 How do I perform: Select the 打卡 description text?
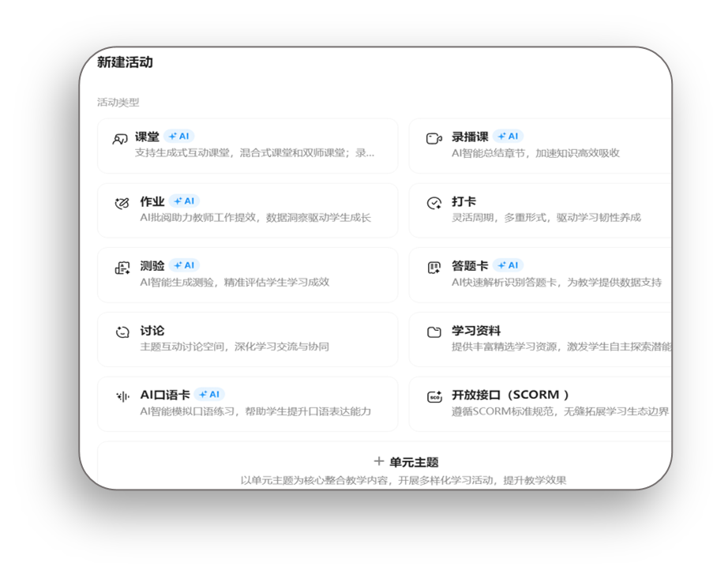pyautogui.click(x=546, y=218)
